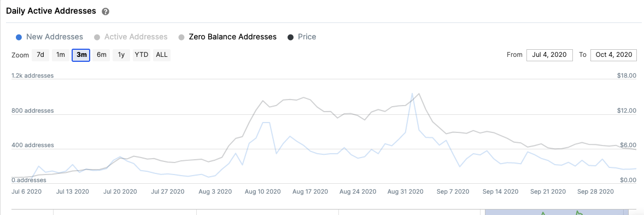Click the grey Zero Balance legend dot
644x215 pixels.
[x=182, y=37]
